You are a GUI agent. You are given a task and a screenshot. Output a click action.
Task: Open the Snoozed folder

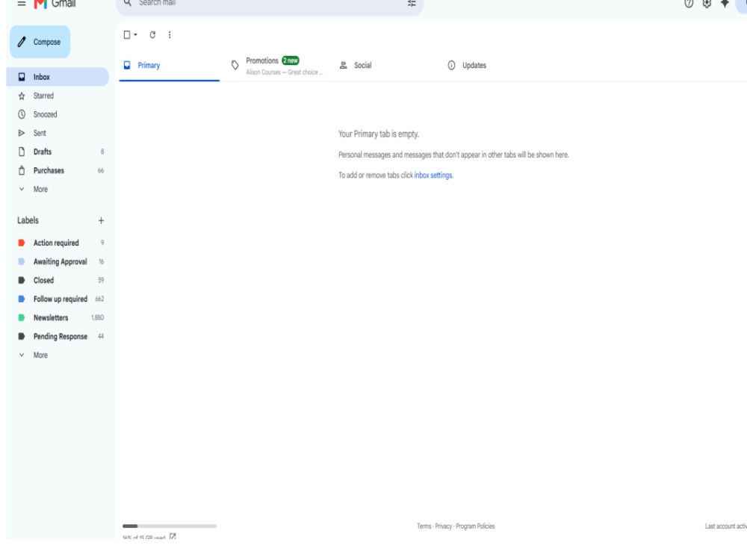[58, 114]
